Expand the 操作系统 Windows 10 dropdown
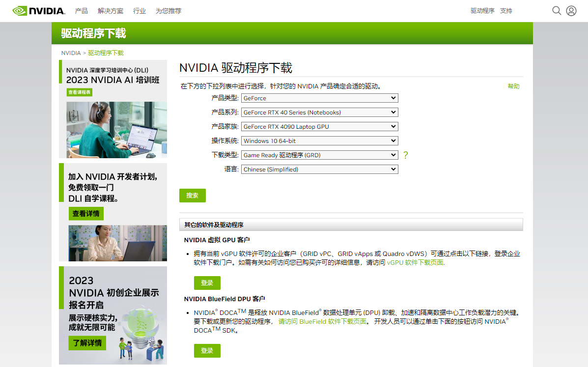Screen dimensions: 588x367 click(x=319, y=141)
